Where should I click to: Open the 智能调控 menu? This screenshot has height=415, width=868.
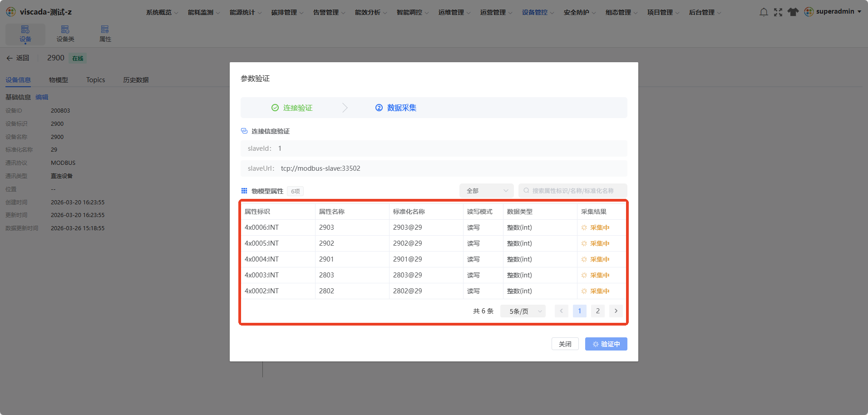click(412, 12)
